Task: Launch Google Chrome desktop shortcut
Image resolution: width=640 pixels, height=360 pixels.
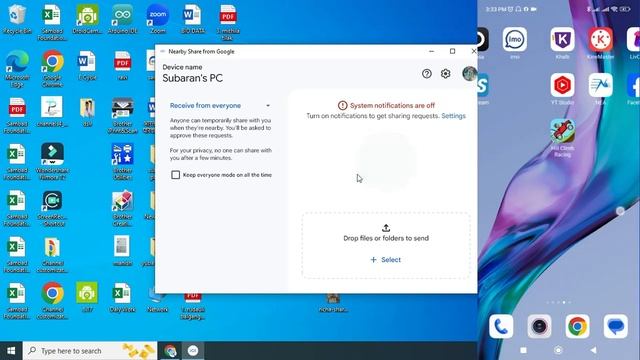Action: click(52, 69)
